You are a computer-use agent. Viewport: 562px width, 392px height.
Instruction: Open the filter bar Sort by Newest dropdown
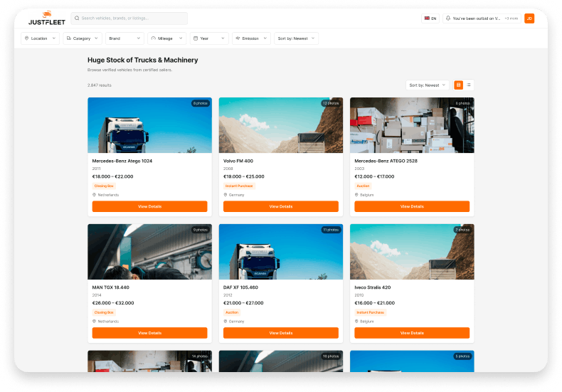click(x=296, y=38)
